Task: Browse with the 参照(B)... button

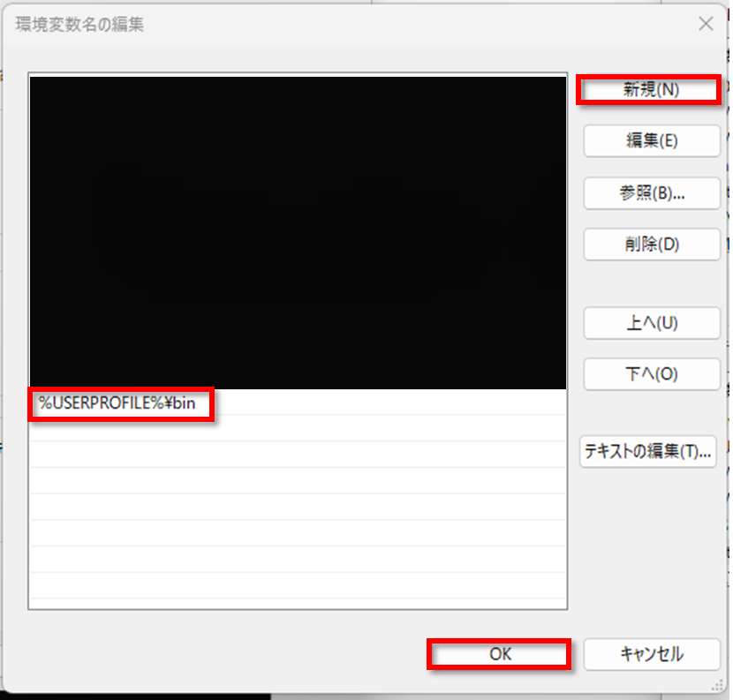Action: [652, 192]
